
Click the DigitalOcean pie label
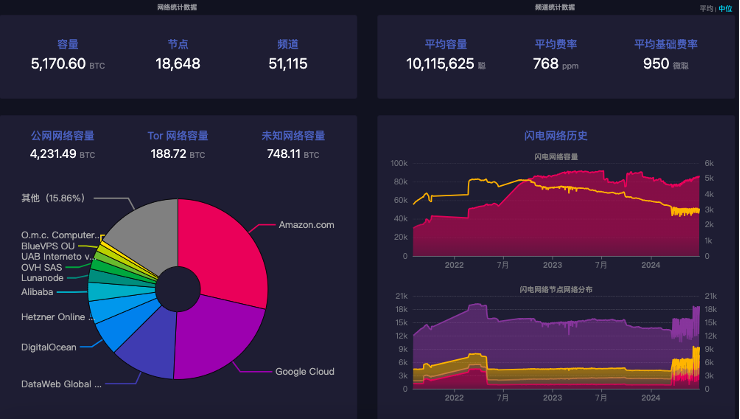pyautogui.click(x=49, y=348)
